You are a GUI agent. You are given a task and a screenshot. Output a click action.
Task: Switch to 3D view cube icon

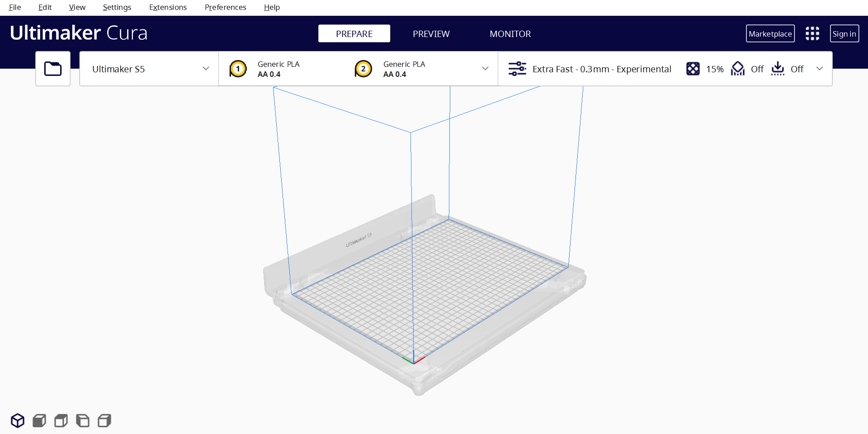pos(18,420)
